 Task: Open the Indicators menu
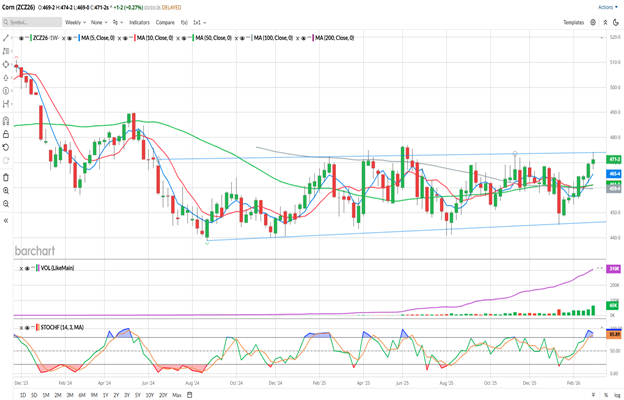point(139,22)
